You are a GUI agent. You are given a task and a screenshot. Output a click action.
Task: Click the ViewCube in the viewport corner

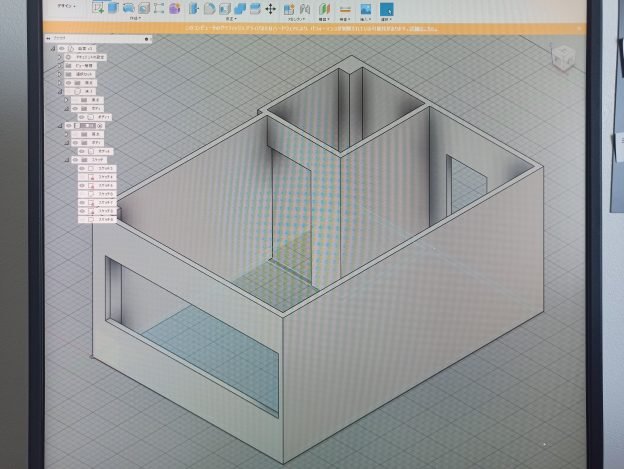tap(565, 53)
